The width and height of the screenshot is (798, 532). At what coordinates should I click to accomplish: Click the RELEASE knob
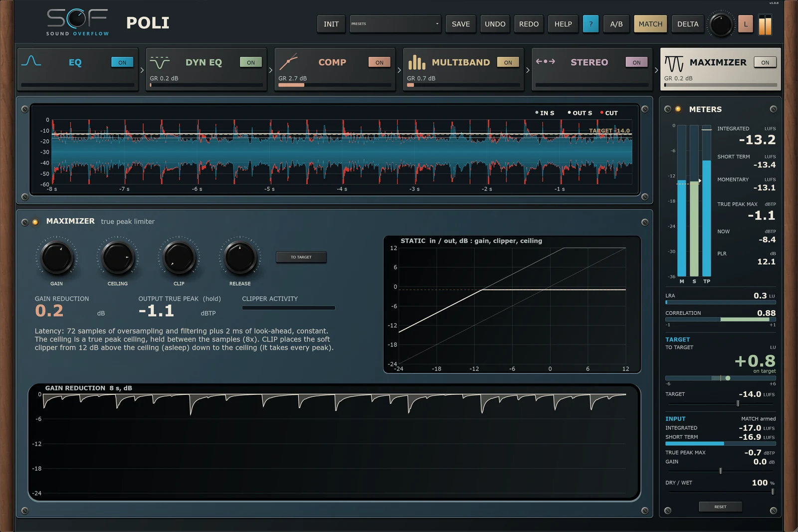click(x=240, y=257)
